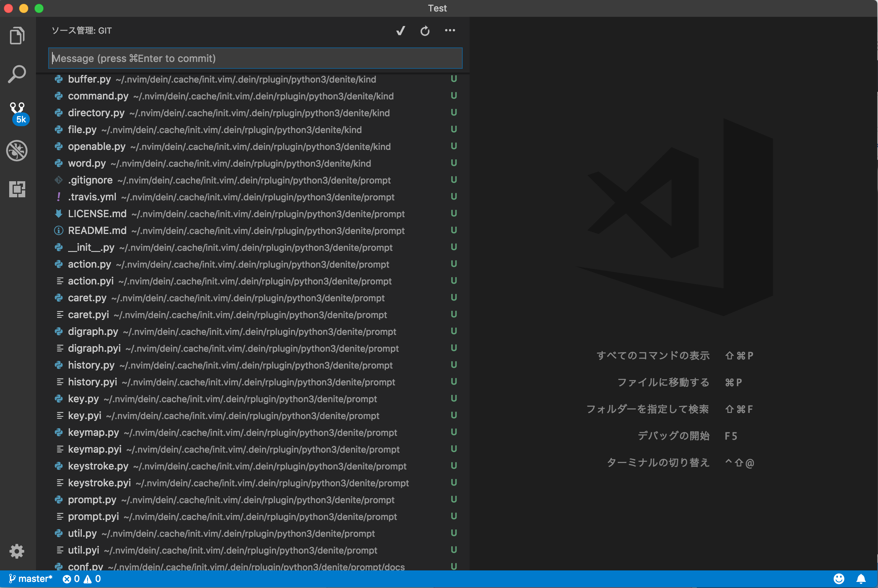Viewport: 878px width, 588px height.
Task: Open the More Actions menu in Source Control
Action: coord(450,31)
